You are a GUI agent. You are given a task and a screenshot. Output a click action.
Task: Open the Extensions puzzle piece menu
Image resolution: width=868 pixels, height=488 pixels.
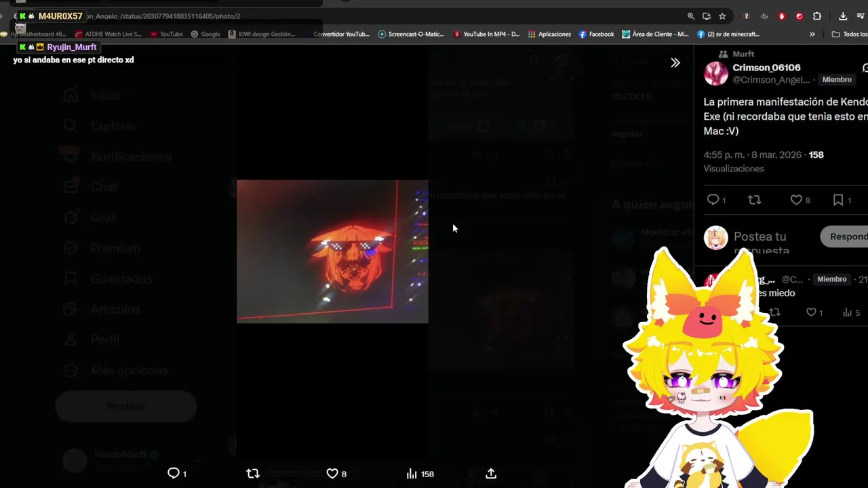[817, 16]
